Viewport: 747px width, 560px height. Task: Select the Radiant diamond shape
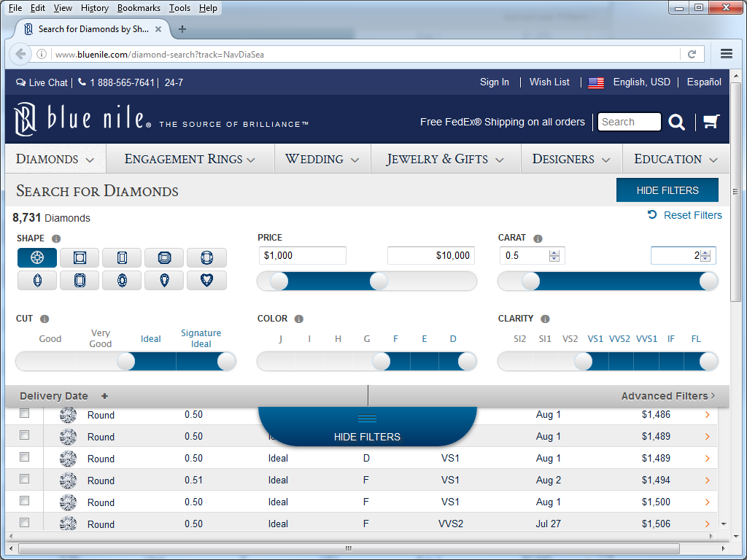click(80, 281)
